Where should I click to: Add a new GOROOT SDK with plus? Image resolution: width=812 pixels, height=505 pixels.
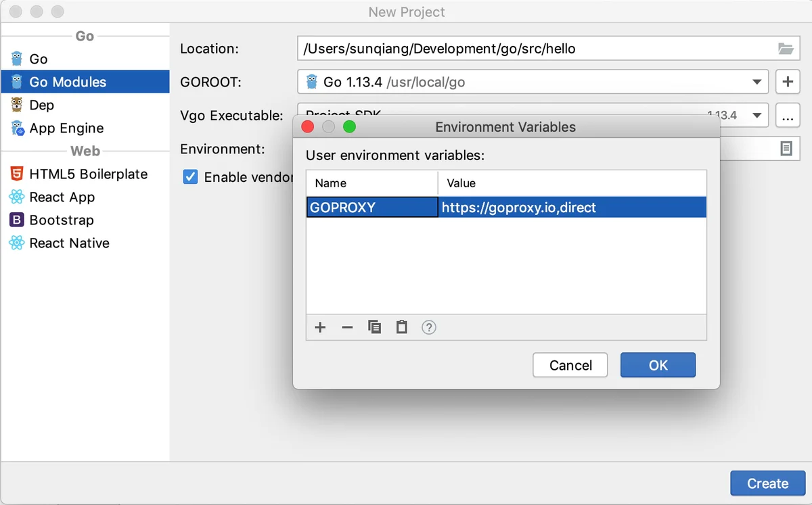coord(788,82)
